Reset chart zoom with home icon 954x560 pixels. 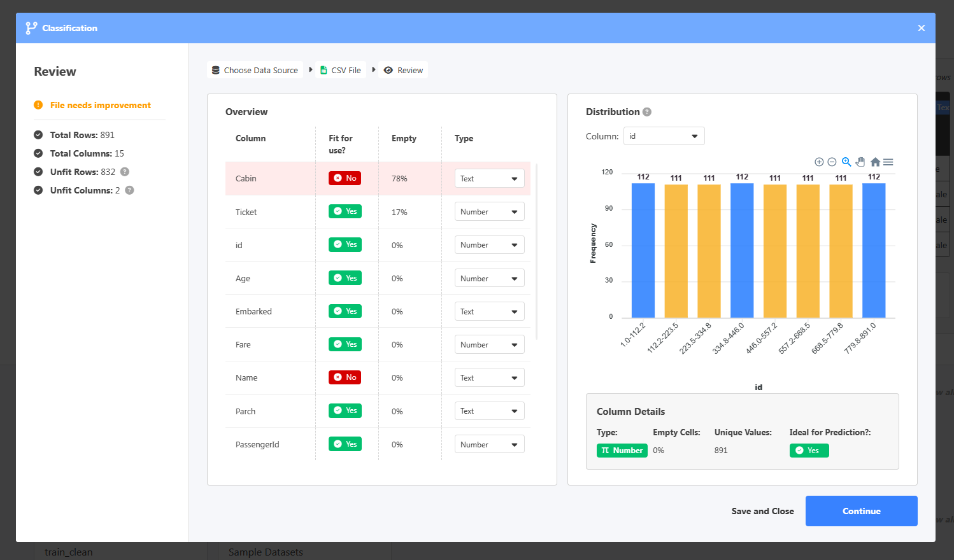pyautogui.click(x=875, y=162)
